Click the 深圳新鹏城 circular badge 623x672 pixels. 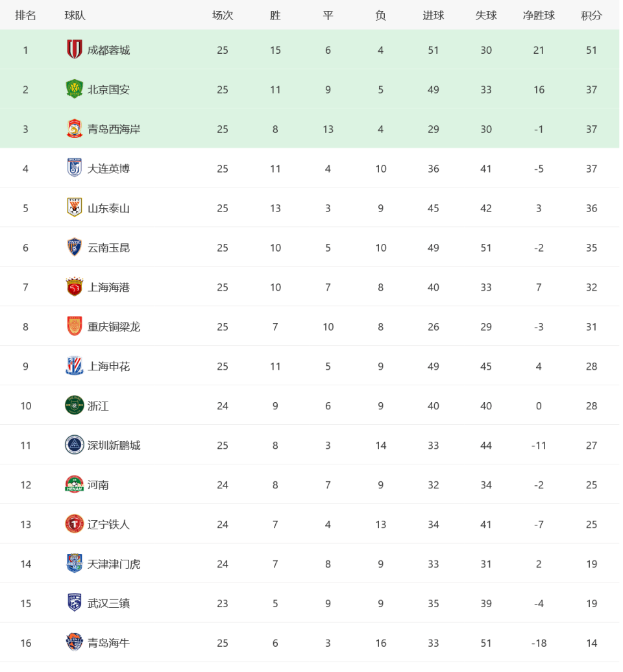[x=75, y=445]
